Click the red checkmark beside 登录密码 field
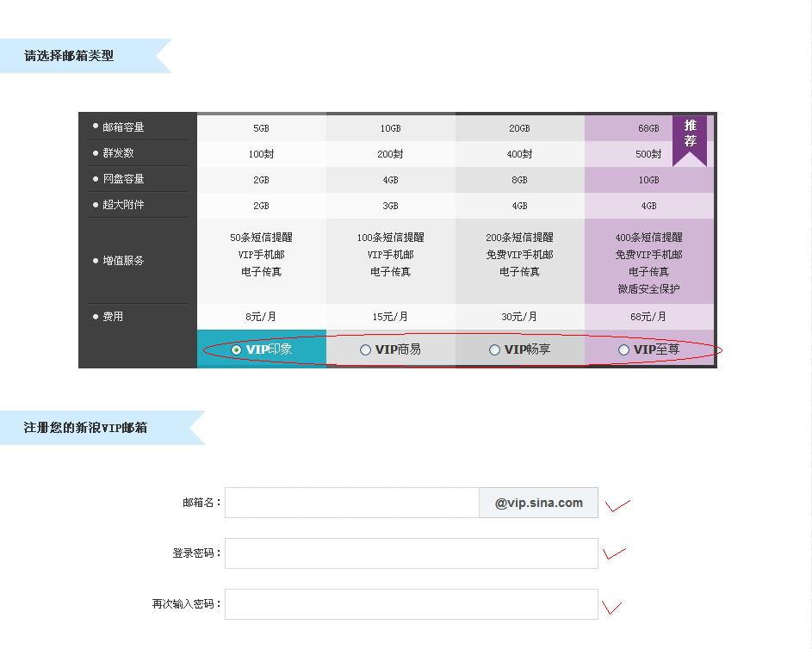This screenshot has width=812, height=649. pyautogui.click(x=613, y=553)
